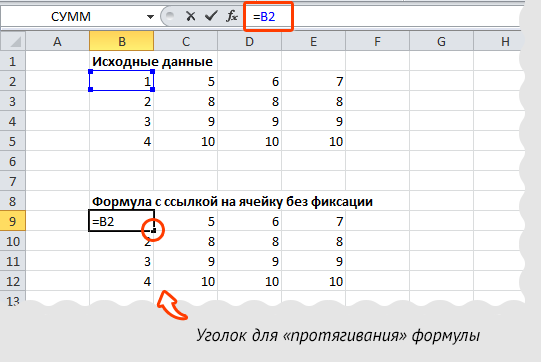Viewport: 541px width, 362px height.
Task: Click cell B2 containing value 1
Action: click(121, 81)
